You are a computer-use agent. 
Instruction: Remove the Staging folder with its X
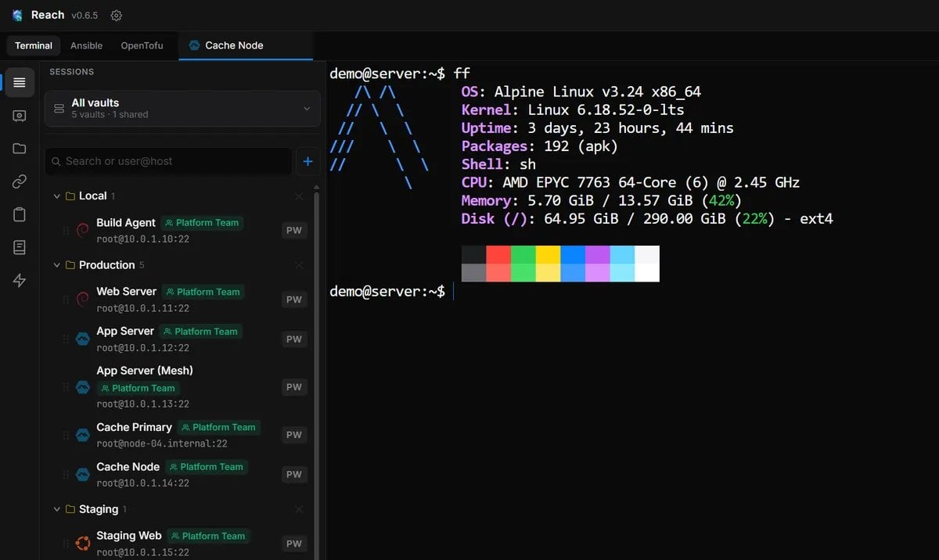(299, 509)
